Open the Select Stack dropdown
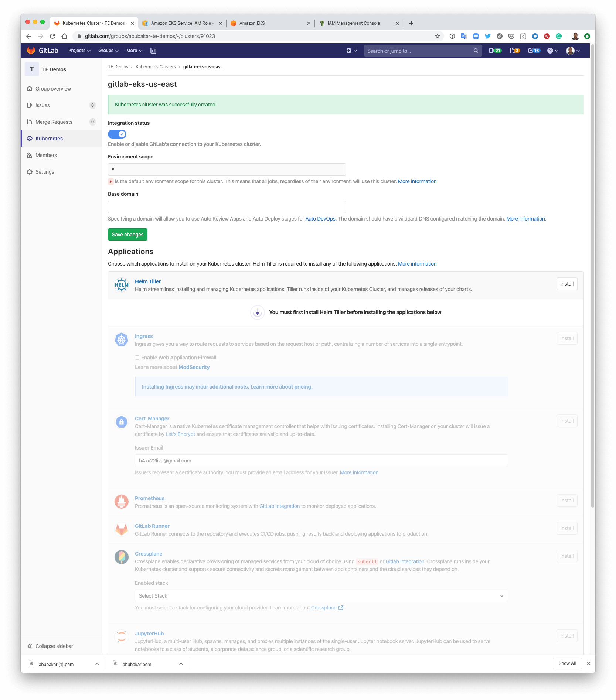Image resolution: width=616 pixels, height=700 pixels. click(321, 596)
